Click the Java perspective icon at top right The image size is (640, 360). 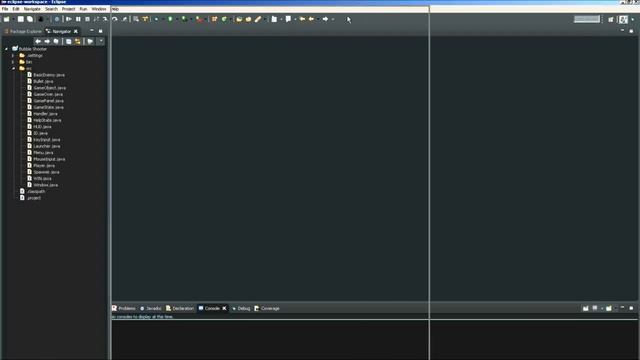(x=623, y=19)
